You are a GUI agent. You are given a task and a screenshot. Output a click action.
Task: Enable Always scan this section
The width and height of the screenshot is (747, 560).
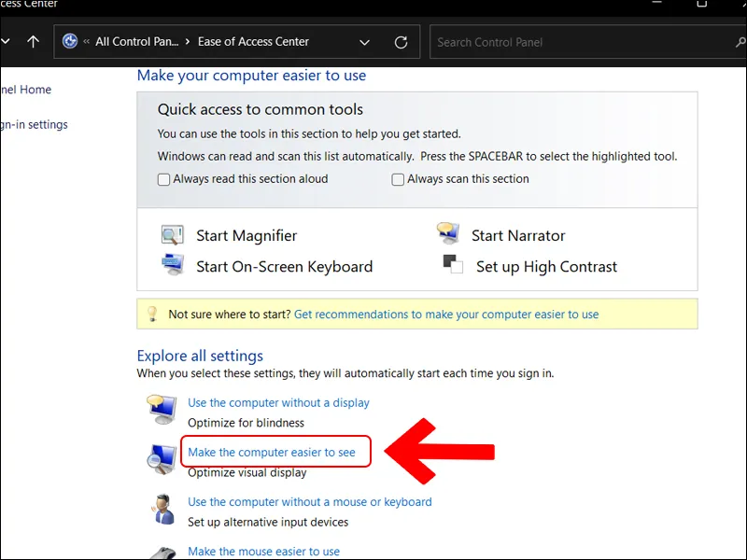399,179
